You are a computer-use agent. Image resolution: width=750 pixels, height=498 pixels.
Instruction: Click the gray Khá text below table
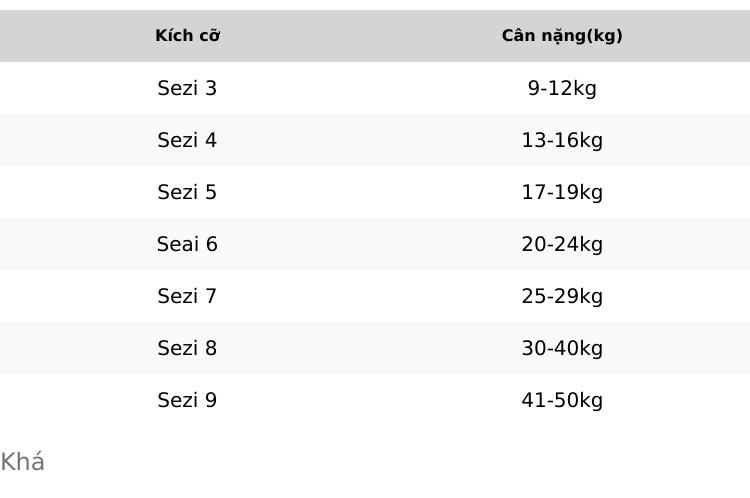[x=22, y=462]
